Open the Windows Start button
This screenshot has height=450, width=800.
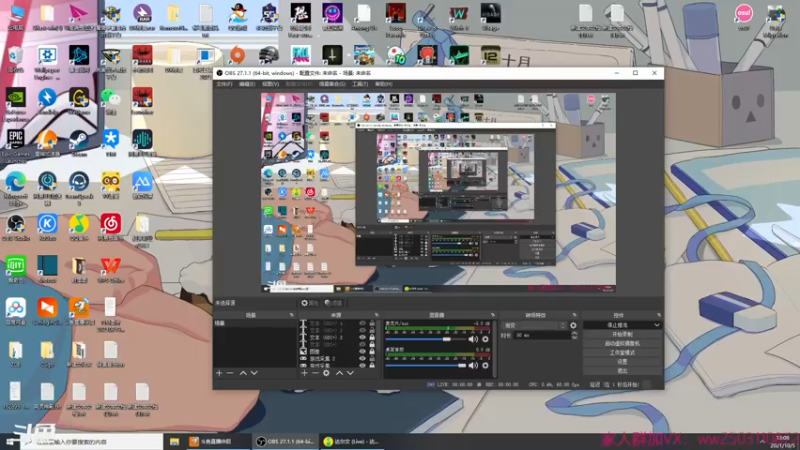10,442
